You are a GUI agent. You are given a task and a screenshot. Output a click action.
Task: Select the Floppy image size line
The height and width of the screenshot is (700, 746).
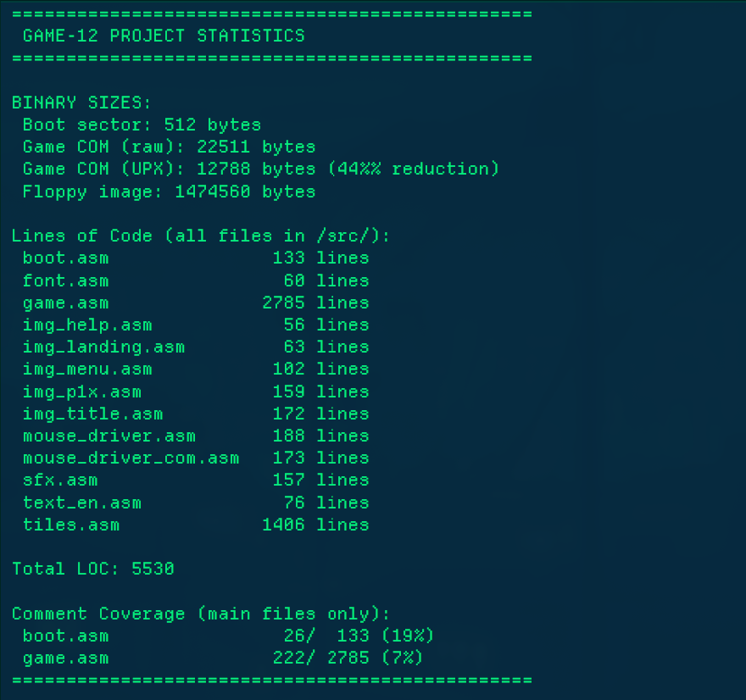pos(169,192)
